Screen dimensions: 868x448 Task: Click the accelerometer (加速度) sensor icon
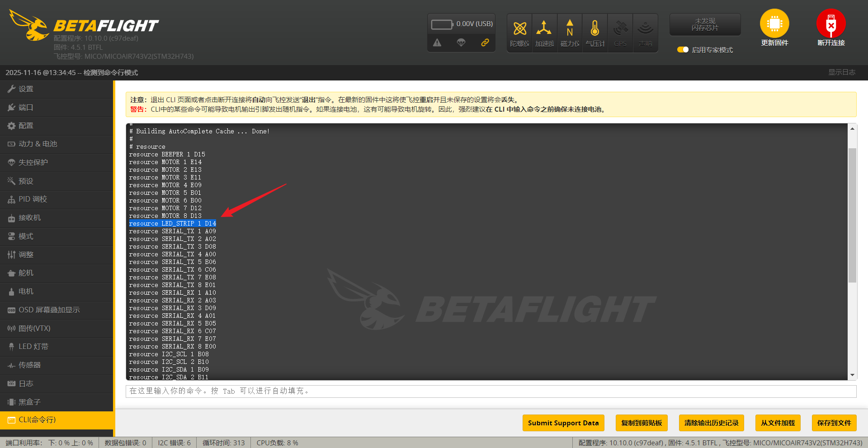point(544,29)
